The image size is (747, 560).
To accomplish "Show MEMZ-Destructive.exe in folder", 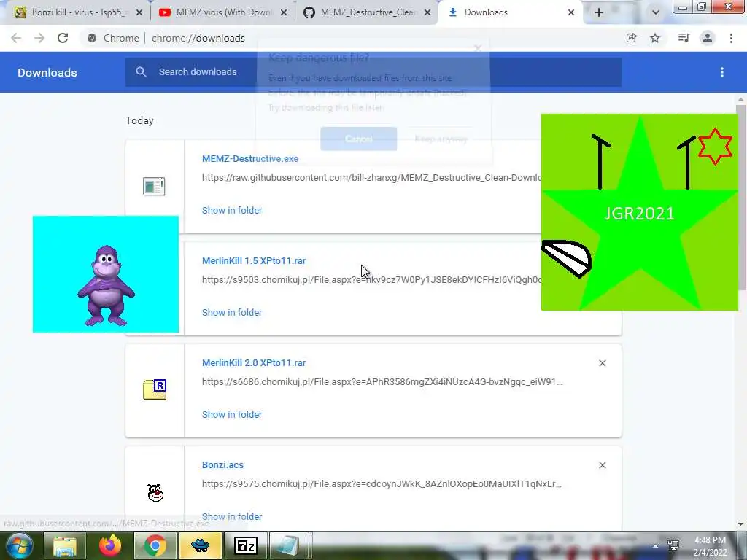I will point(232,210).
